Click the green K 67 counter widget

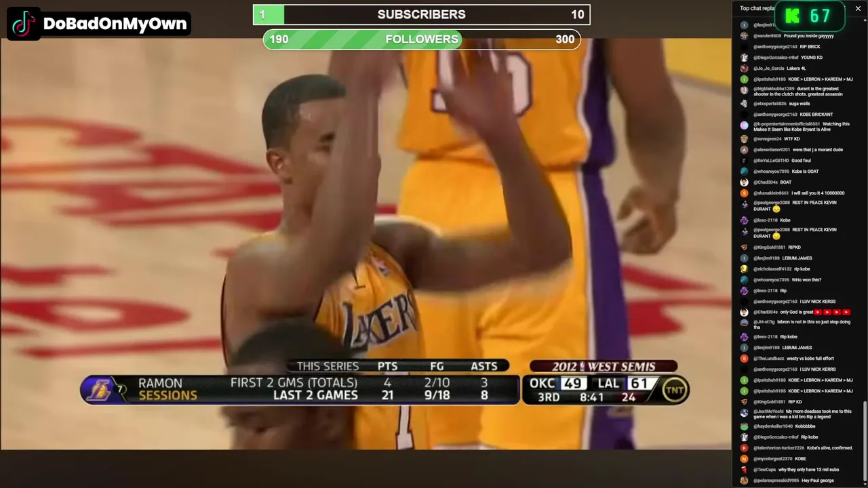pyautogui.click(x=809, y=16)
